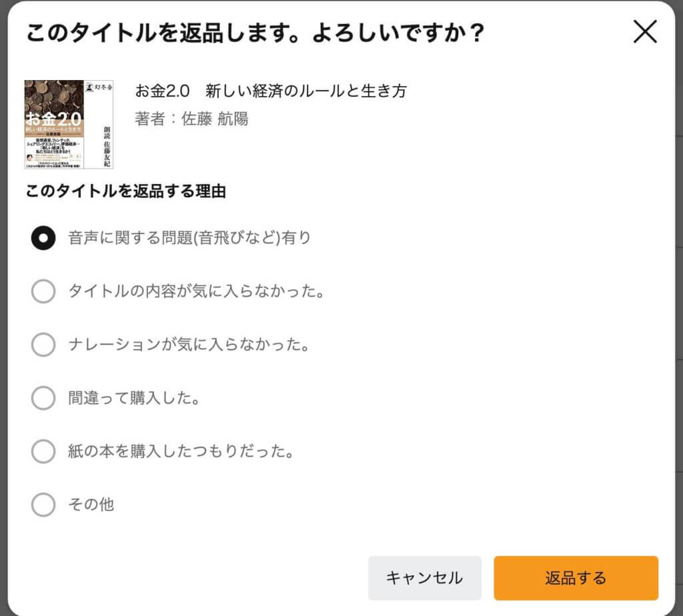Select the 音声に関する問題 radio button
The image size is (683, 616).
pos(43,238)
